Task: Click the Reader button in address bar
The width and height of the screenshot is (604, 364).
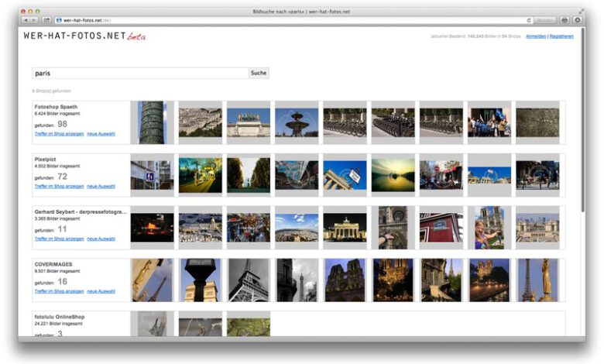Action: click(544, 20)
